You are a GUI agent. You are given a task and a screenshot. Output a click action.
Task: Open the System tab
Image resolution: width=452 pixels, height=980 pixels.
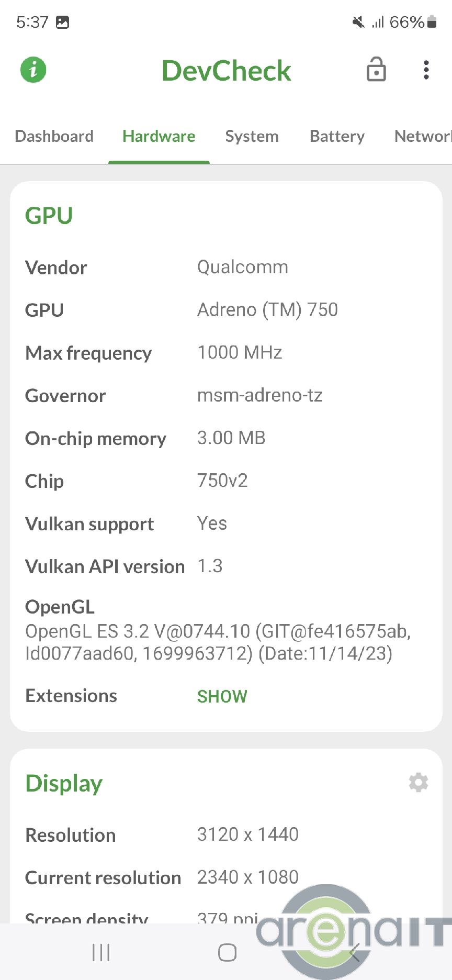252,137
